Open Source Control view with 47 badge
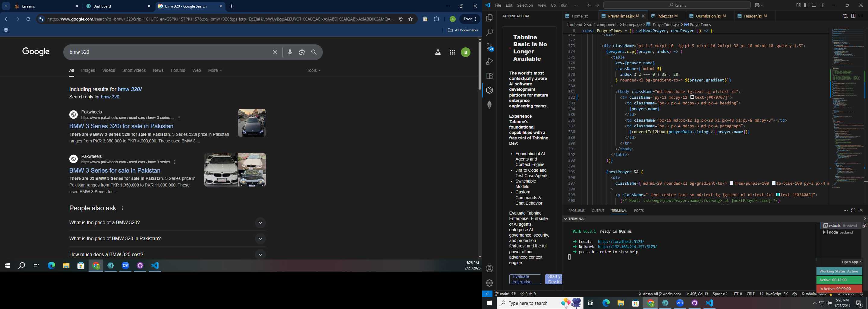Viewport: 868px width, 309px height. [489, 47]
